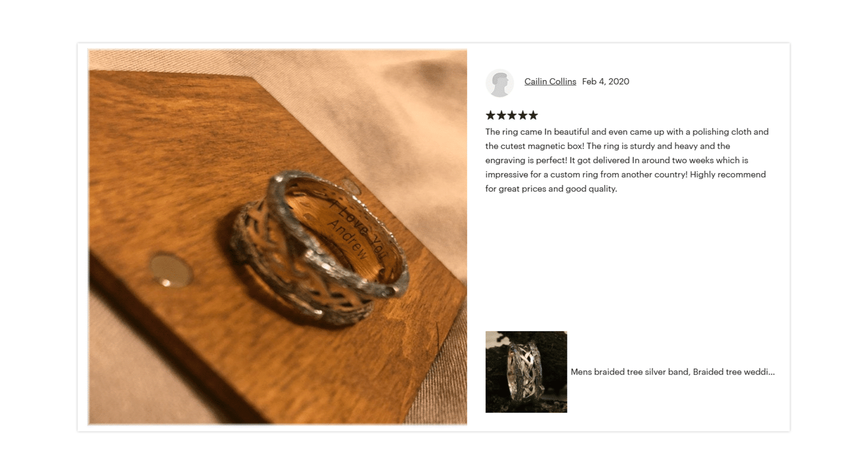Click the review text paragraph
The height and width of the screenshot is (474, 868).
tap(627, 160)
